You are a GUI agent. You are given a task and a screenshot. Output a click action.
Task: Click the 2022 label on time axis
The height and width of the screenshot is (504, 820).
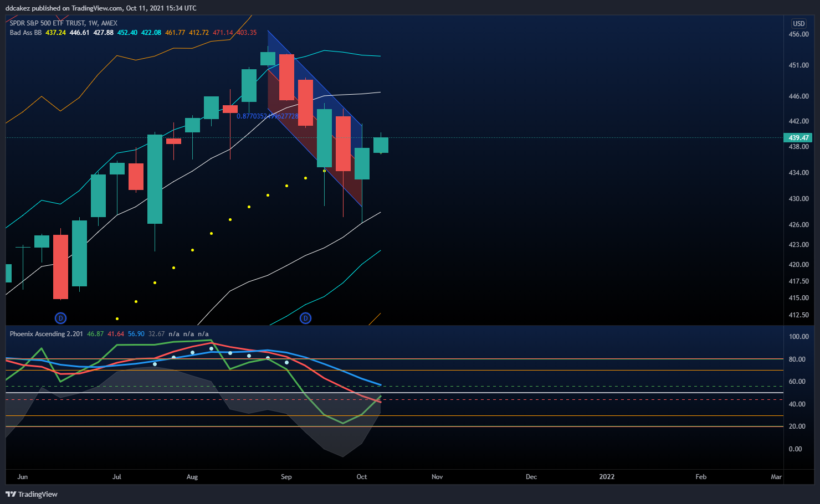coord(607,477)
